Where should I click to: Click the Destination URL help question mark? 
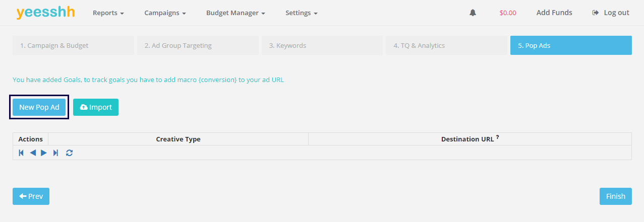[497, 137]
